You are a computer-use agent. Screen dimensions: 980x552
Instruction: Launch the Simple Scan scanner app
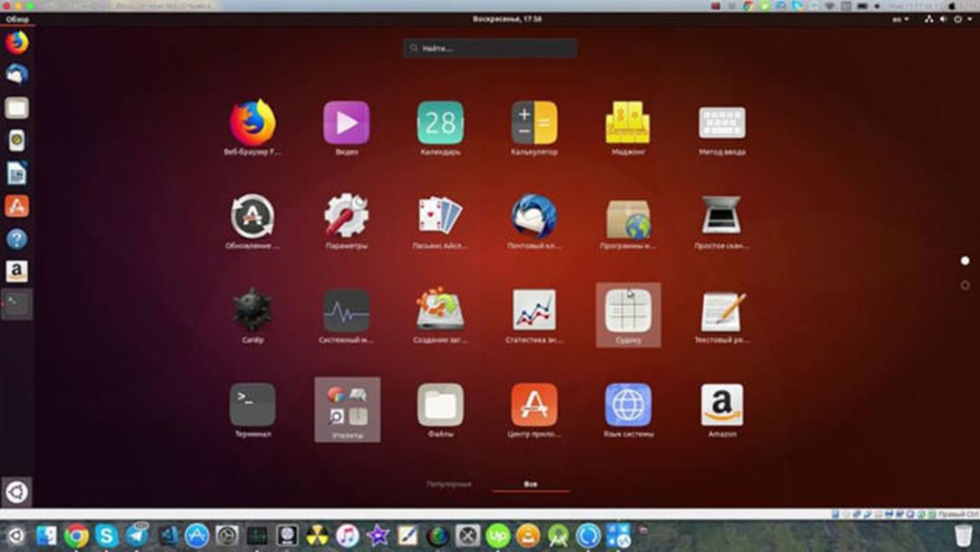(722, 217)
